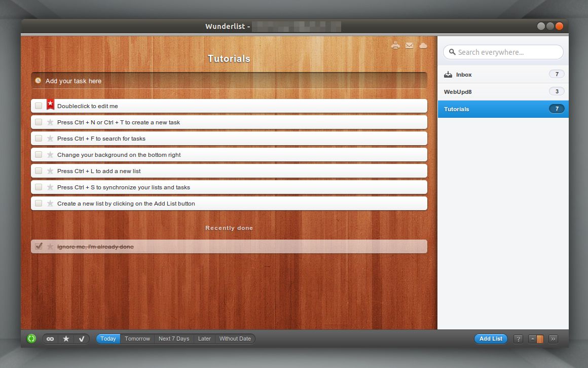Viewport: 588px width, 368px height.
Task: Select the Tutorials list in sidebar
Action: (x=503, y=109)
